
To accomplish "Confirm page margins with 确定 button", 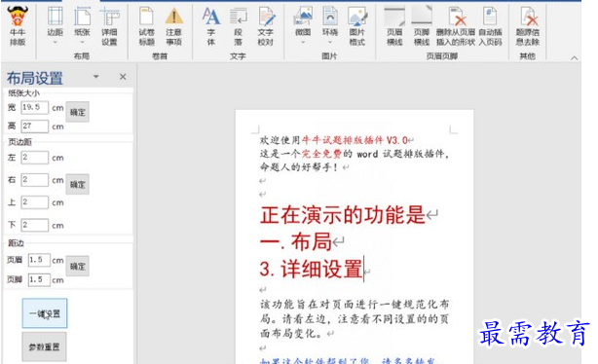I will tap(77, 185).
